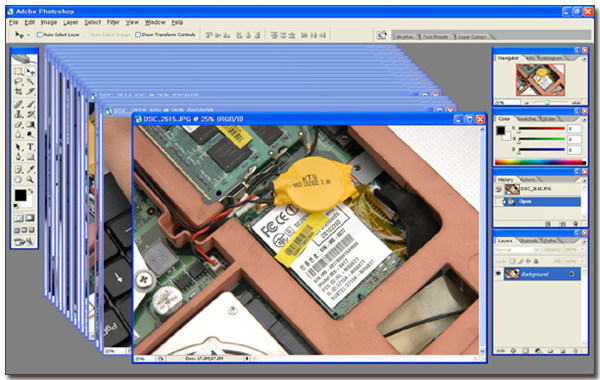Enable Show Transform Controls checkbox

tap(138, 35)
